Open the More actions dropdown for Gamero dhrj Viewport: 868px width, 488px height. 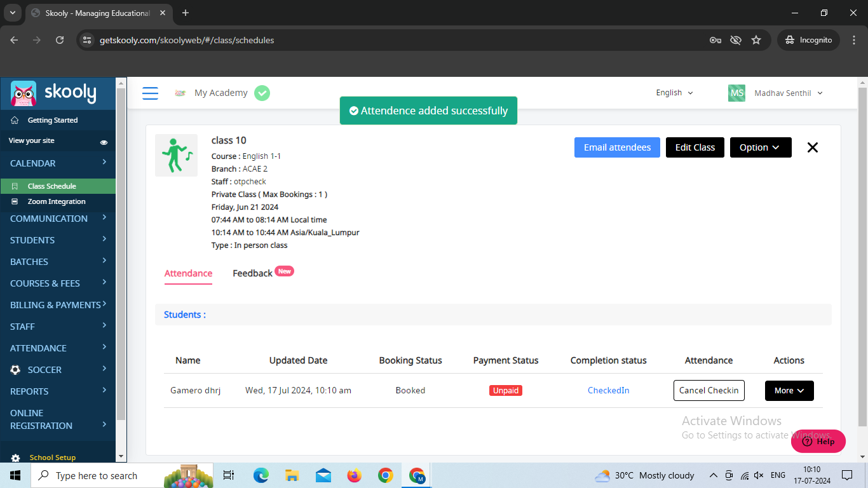[789, 391]
